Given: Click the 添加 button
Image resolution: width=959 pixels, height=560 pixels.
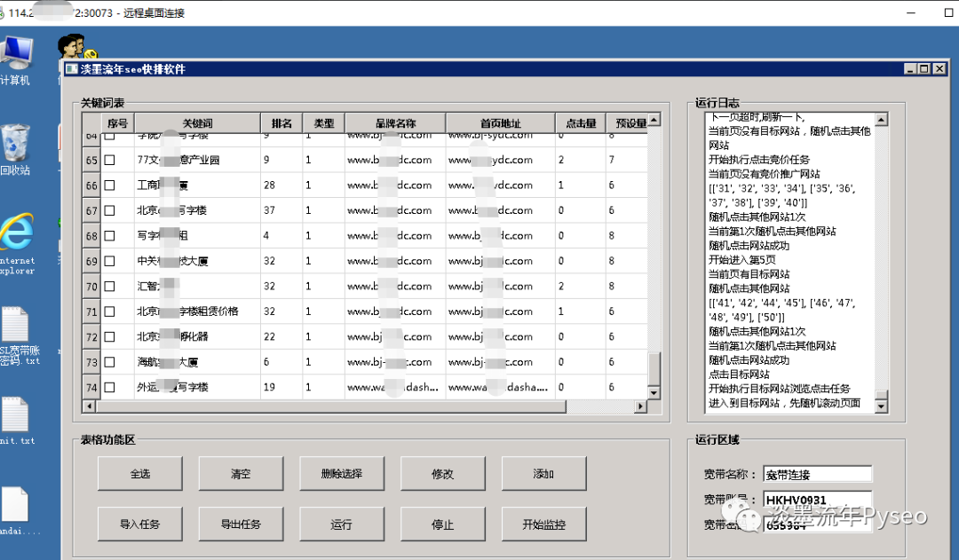Looking at the screenshot, I should [x=543, y=473].
